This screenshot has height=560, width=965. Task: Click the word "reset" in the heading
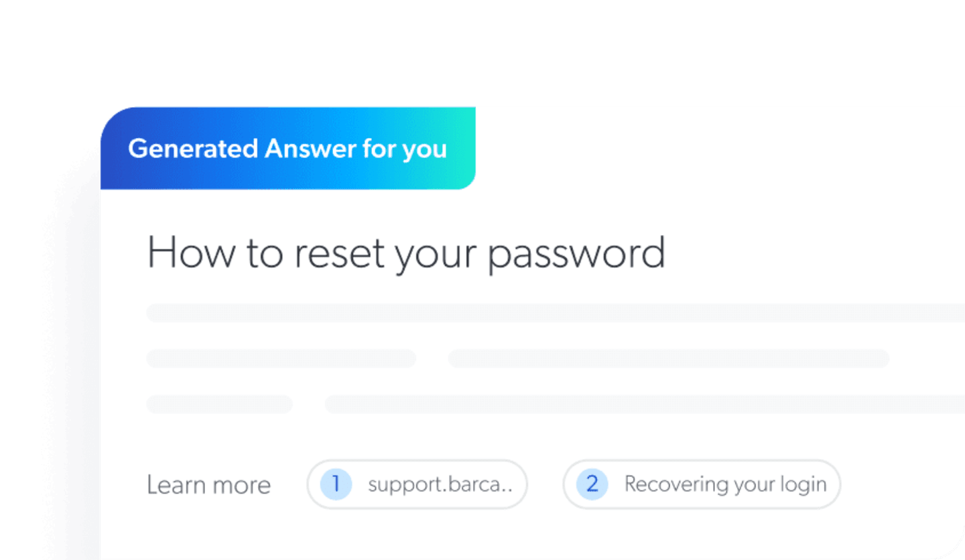[x=340, y=254]
